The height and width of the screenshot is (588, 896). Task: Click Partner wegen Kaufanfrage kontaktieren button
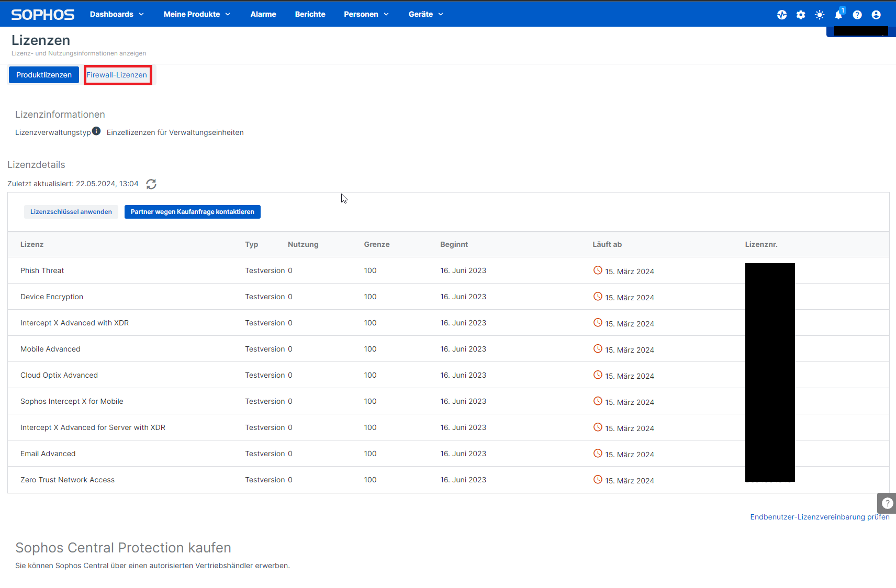click(x=193, y=212)
